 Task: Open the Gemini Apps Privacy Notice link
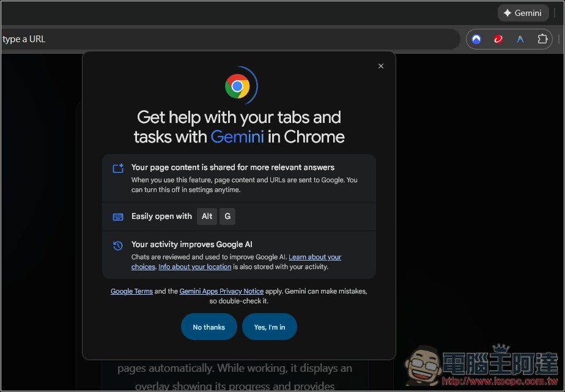[221, 291]
